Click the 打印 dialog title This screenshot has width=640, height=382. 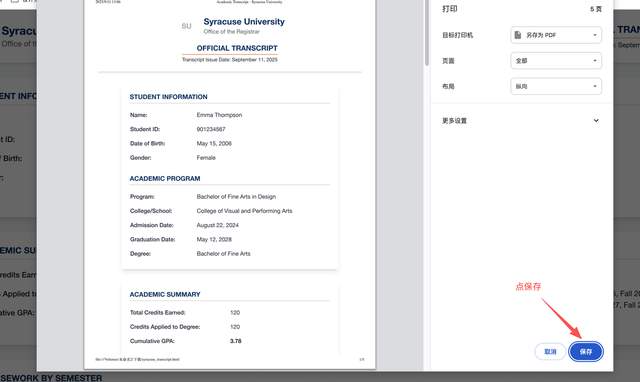point(450,9)
